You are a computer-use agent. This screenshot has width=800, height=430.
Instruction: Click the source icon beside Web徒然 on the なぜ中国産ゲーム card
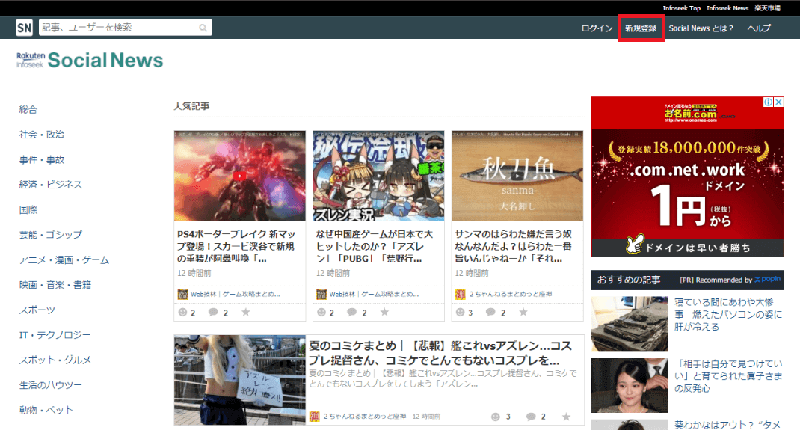321,294
